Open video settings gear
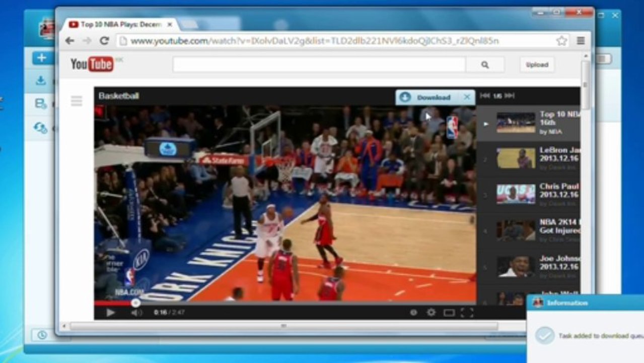This screenshot has height=363, width=644. [431, 313]
